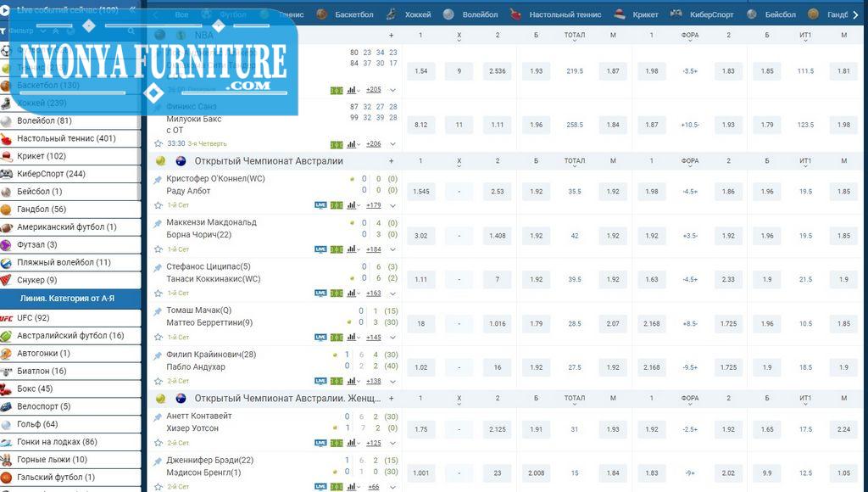Toggle favorite star for Дженнифер Брэди match
This screenshot has width=868, height=492.
tap(159, 486)
